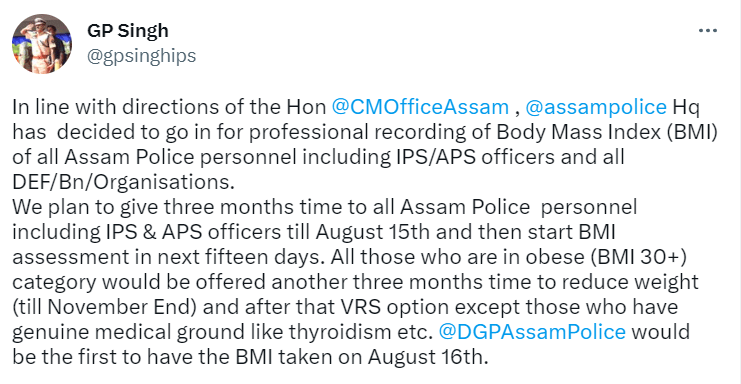The image size is (741, 384).
Task: Open the @CMOfficeAssam mention
Action: [420, 107]
